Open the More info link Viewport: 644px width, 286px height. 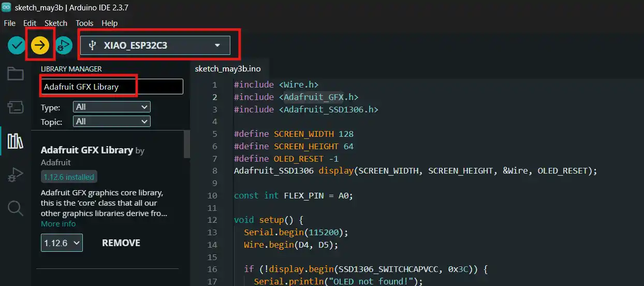coord(58,224)
